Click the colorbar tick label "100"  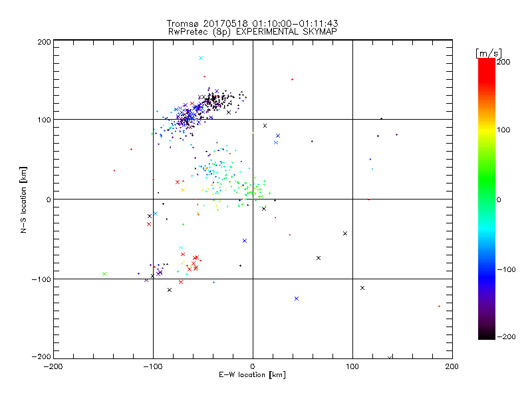[503, 130]
